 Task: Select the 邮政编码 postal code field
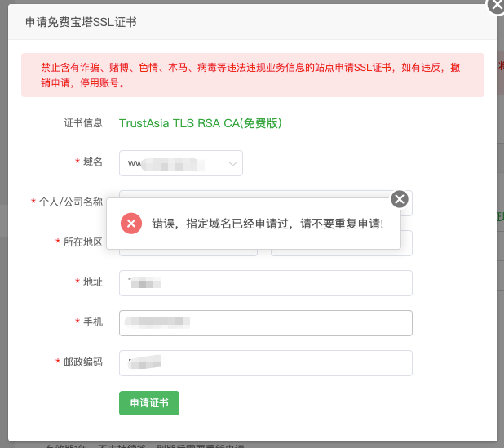coord(265,363)
